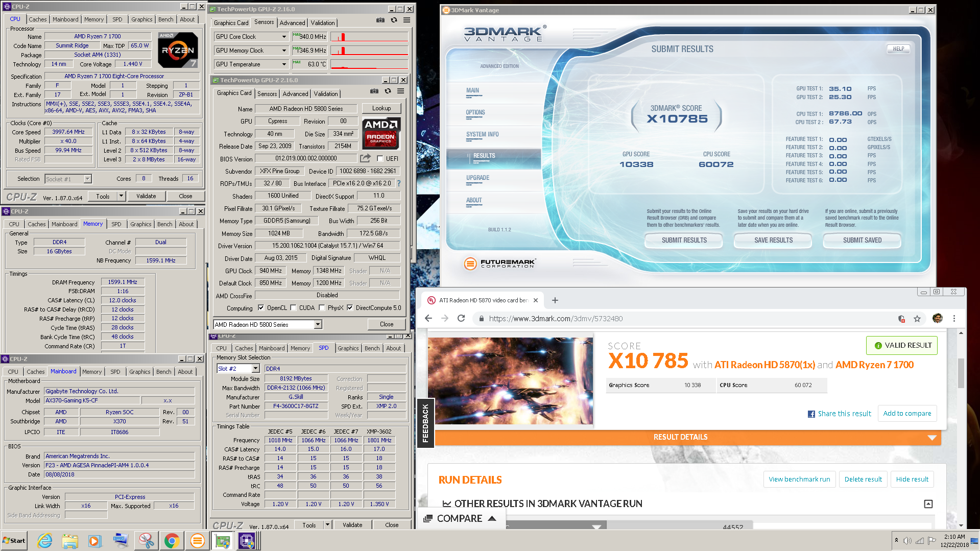This screenshot has width=980, height=551.
Task: Click Chrome address bar URL field
Action: coord(684,319)
